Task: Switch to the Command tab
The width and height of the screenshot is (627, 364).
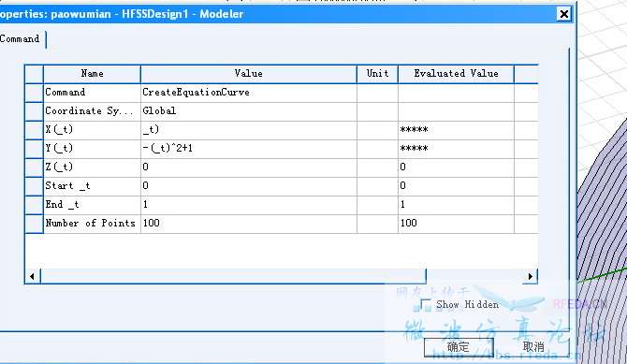Action: pos(21,39)
